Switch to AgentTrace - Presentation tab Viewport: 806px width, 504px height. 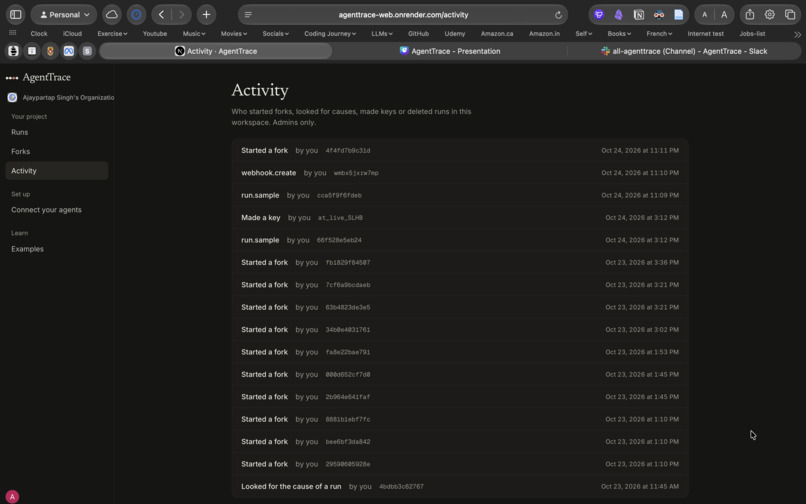(x=450, y=51)
